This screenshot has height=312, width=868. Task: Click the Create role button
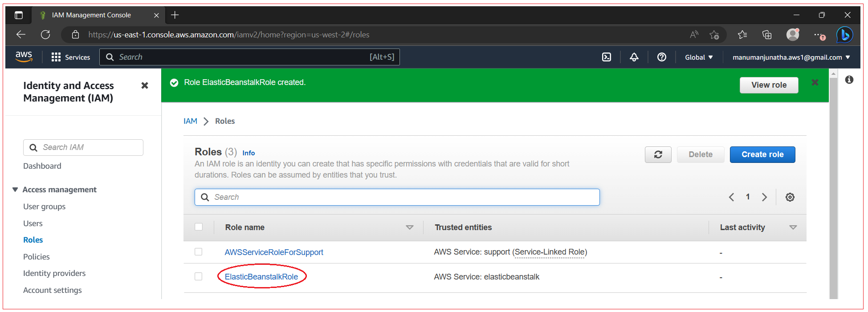tap(762, 154)
